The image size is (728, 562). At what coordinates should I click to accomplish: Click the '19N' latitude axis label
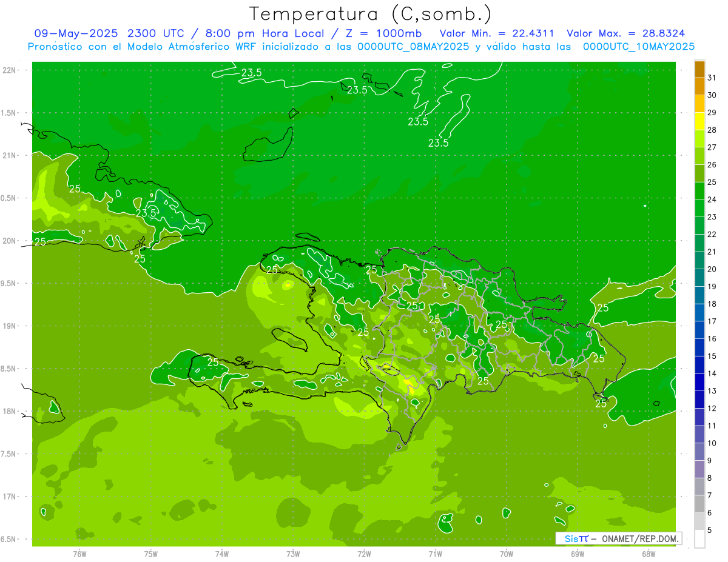[x=10, y=326]
